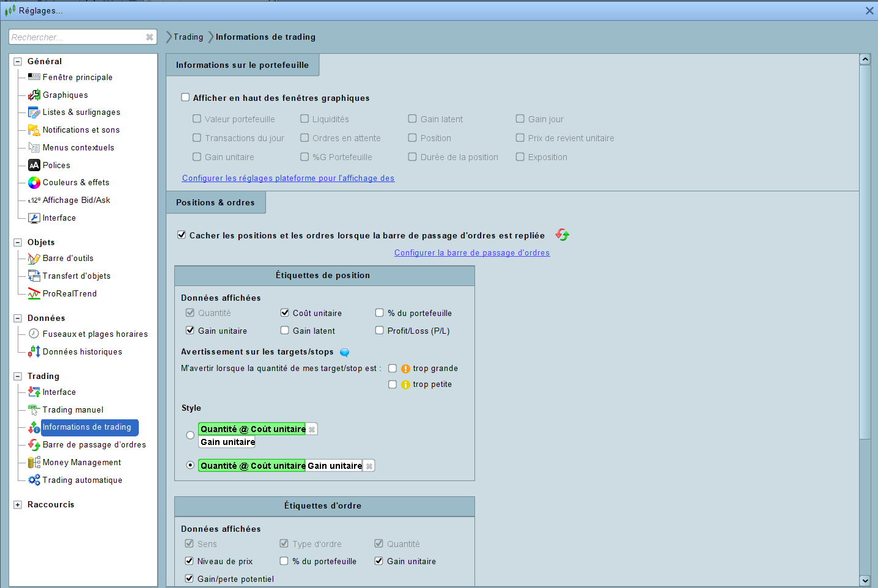The width and height of the screenshot is (878, 588).
Task: Click the Trading manuel icon
Action: (34, 410)
